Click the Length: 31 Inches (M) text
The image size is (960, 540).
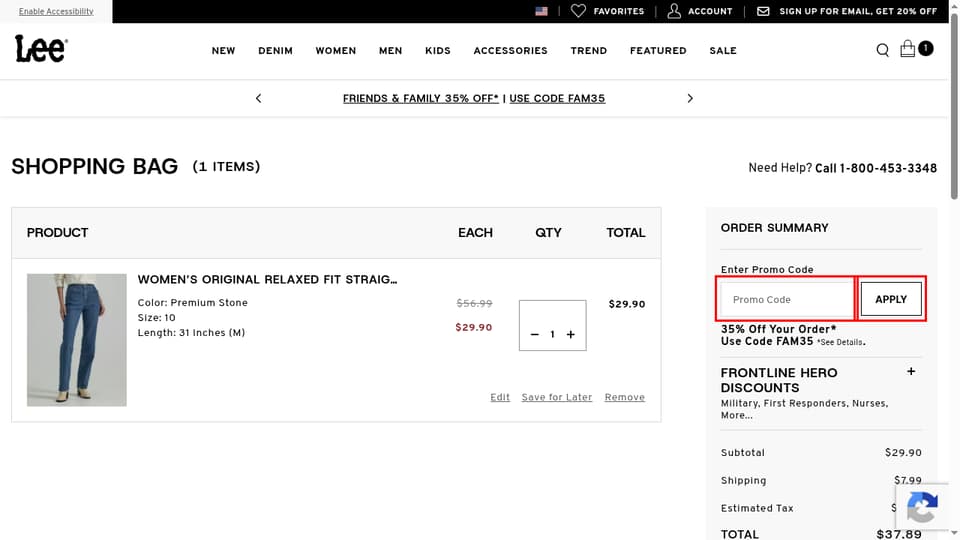point(191,332)
